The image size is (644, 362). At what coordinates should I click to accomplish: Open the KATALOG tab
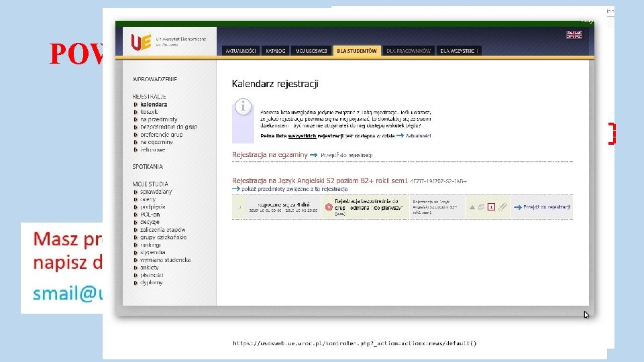pos(275,51)
